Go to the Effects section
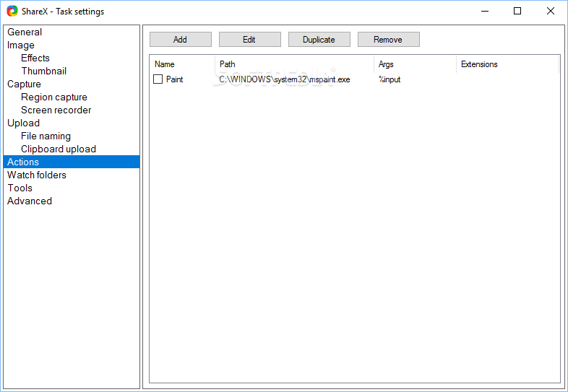Viewport: 568px width, 392px height. point(35,58)
